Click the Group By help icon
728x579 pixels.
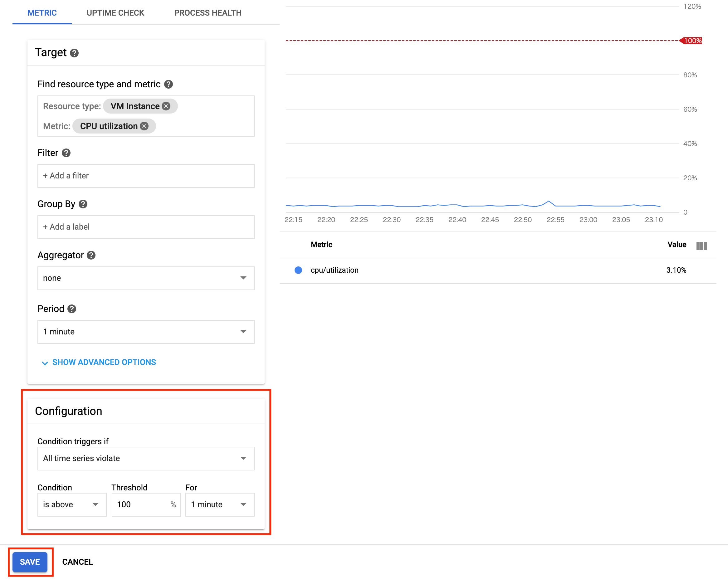83,204
